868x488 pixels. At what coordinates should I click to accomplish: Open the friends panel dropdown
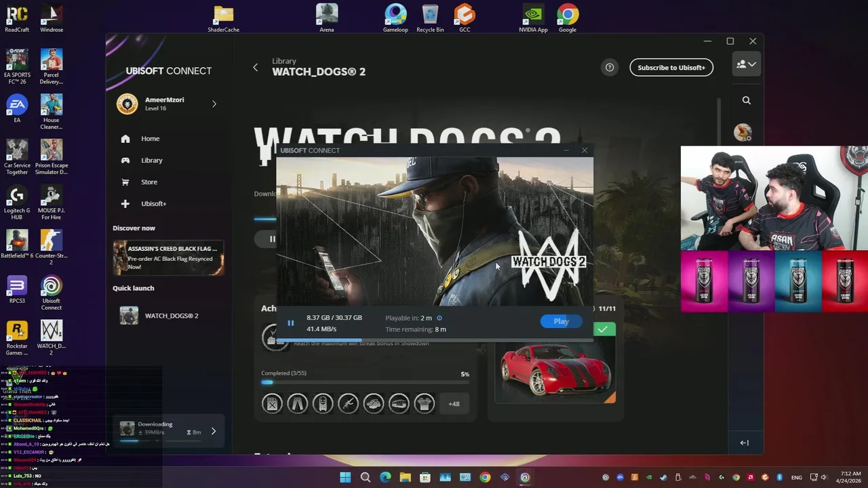pos(746,64)
